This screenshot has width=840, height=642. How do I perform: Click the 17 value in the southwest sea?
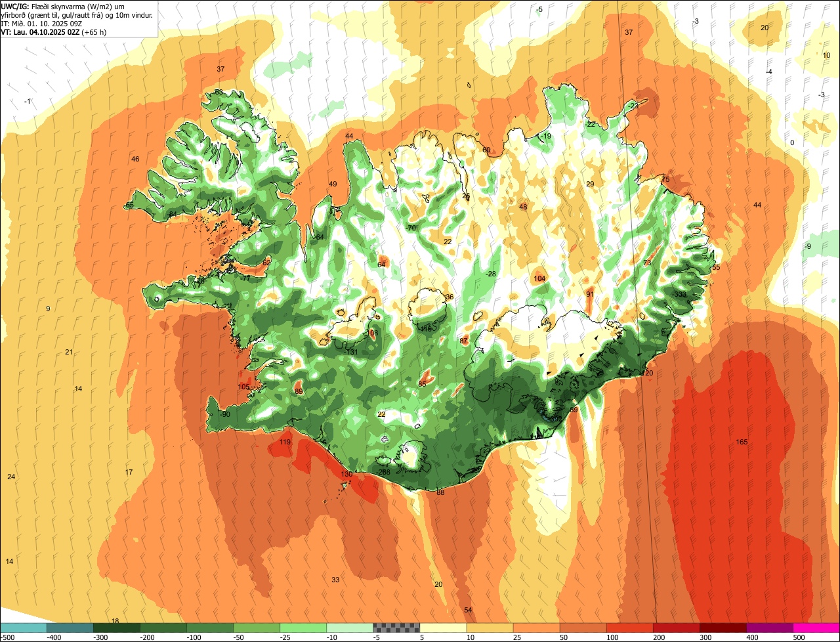pyautogui.click(x=129, y=472)
